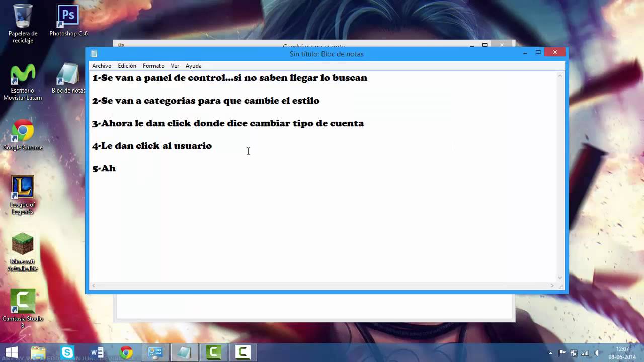This screenshot has height=362, width=644.
Task: Click the line '3-Ahora le dan click donde dice'
Action: [228, 123]
